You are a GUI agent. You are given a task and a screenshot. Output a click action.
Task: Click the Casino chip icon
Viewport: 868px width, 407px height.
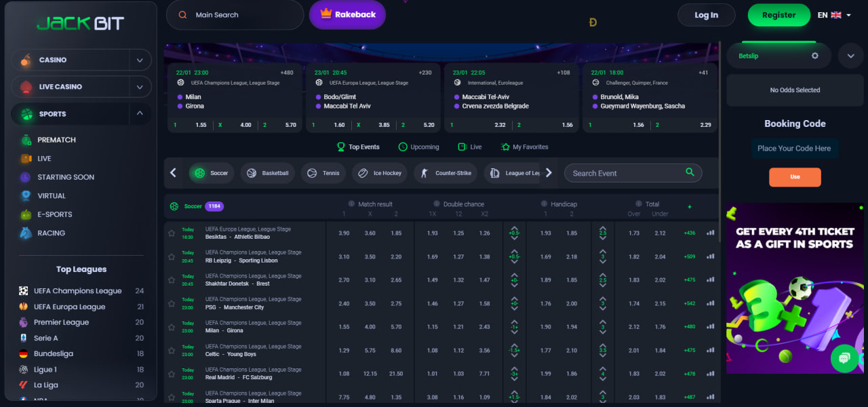(26, 60)
